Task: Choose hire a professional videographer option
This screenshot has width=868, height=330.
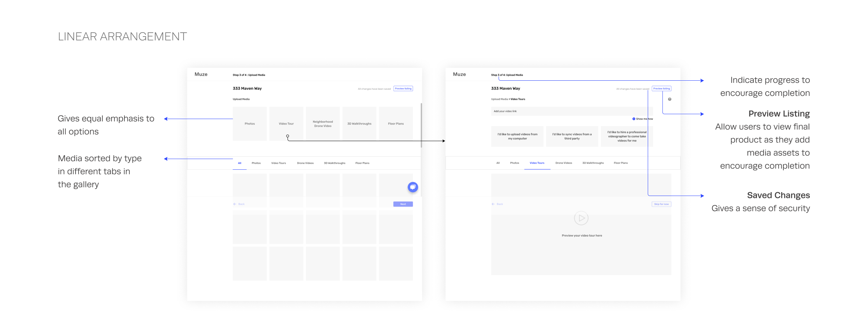Action: (x=627, y=136)
